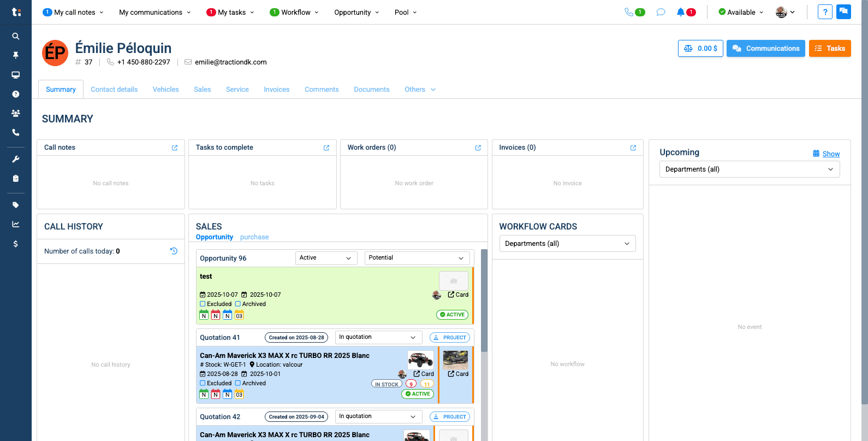
Task: Open Call notes panel in new window
Action: coord(175,148)
